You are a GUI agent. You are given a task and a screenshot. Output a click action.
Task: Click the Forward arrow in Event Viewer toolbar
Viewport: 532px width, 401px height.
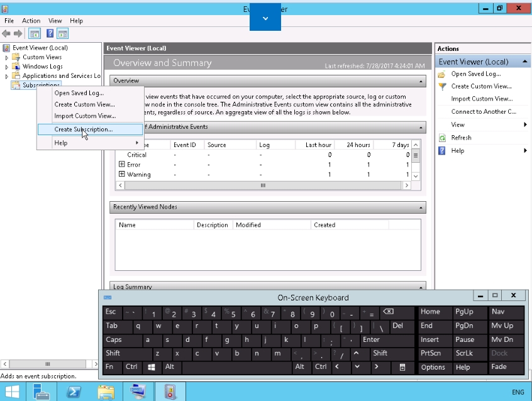[x=18, y=33]
